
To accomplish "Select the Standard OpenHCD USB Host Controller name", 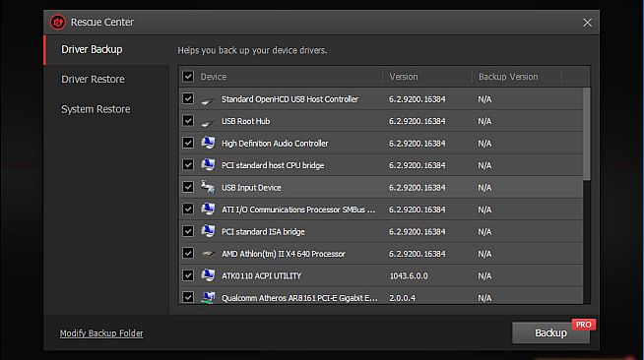I will coord(290,99).
